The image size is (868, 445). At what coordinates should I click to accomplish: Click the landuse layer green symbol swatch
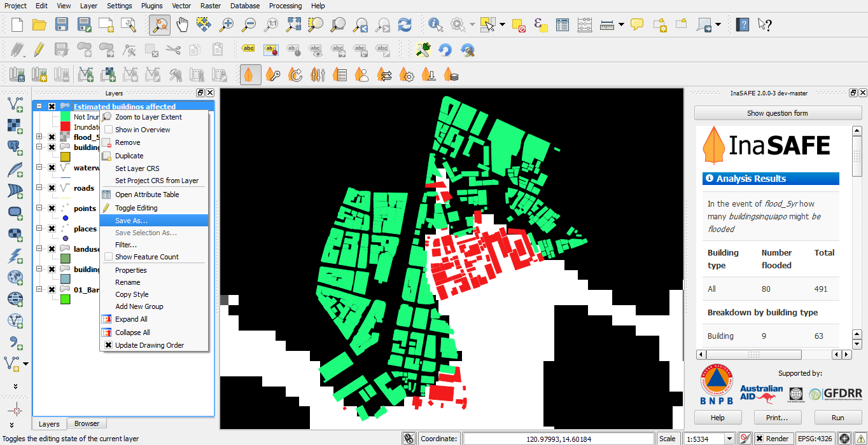click(x=65, y=259)
